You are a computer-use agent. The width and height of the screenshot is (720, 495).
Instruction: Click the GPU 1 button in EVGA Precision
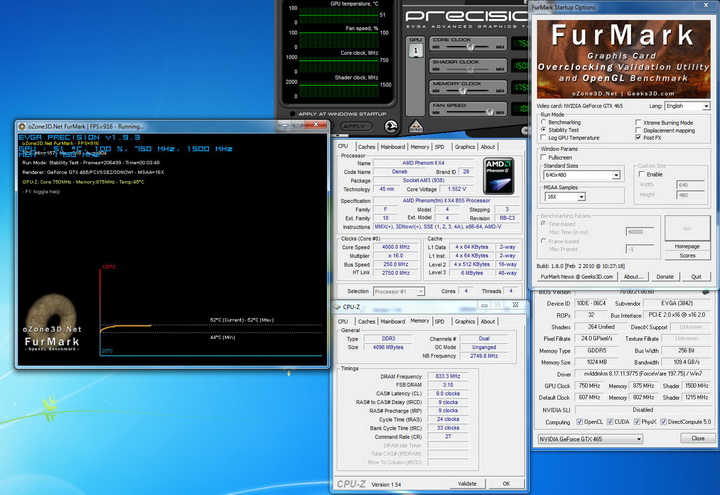[x=414, y=50]
